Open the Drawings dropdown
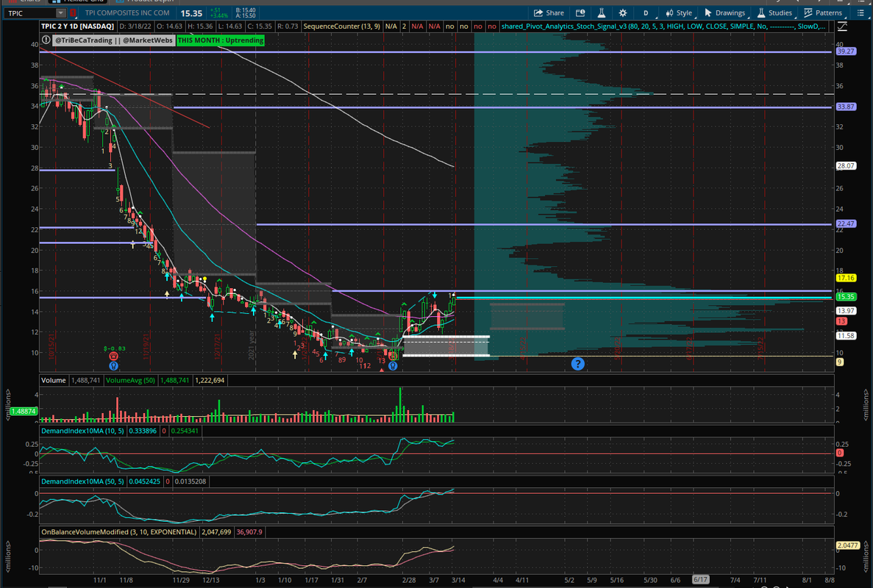873x588 pixels. tap(724, 12)
